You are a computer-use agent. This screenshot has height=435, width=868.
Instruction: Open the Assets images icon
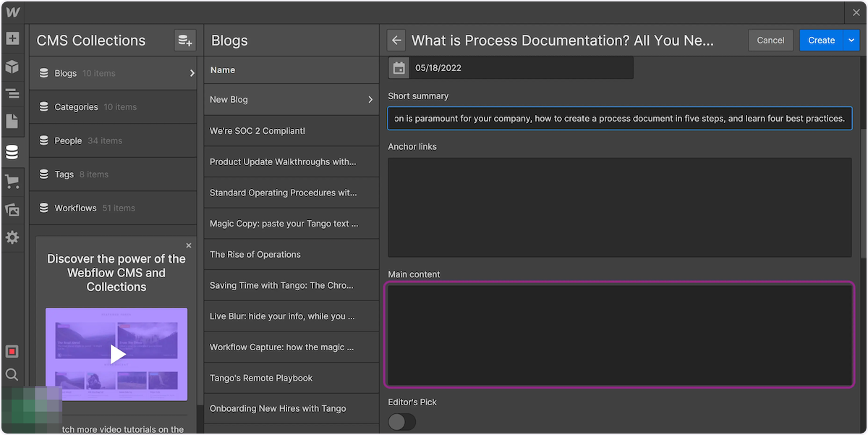pos(12,209)
